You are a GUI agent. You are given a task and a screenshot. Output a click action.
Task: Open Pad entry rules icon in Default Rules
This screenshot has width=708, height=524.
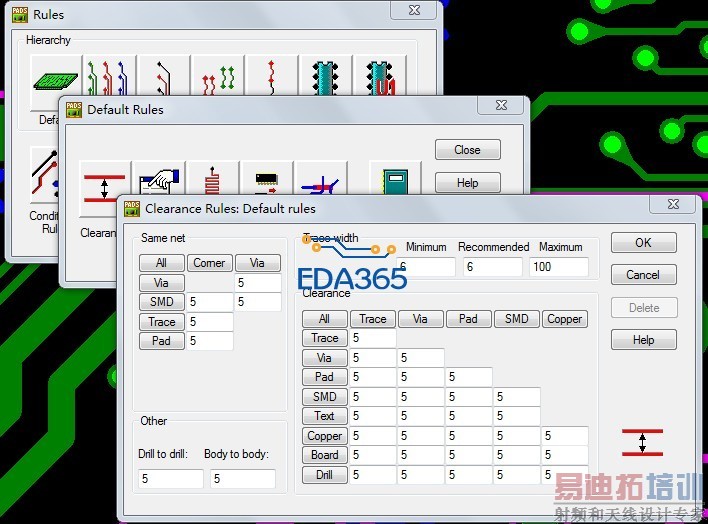coord(321,179)
